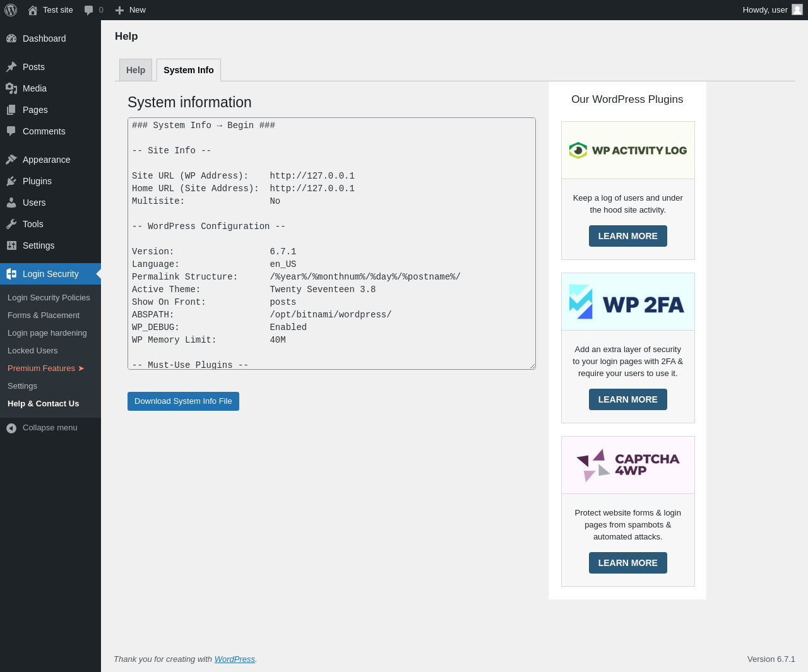Click the Plugins plug icon

(x=11, y=181)
